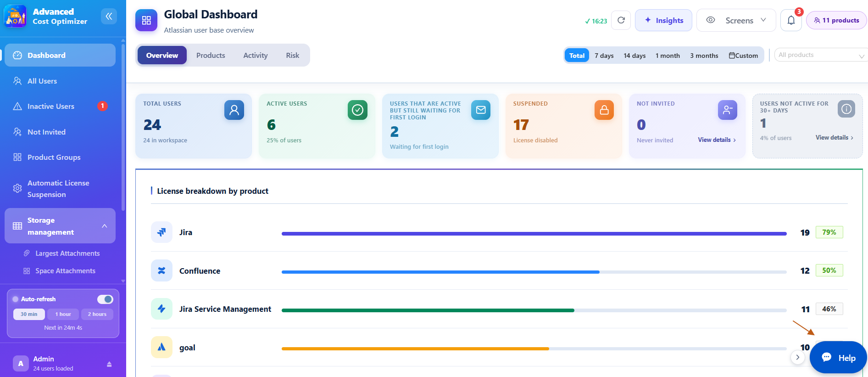The width and height of the screenshot is (868, 377).
Task: Open the Help chat widget
Action: point(838,357)
